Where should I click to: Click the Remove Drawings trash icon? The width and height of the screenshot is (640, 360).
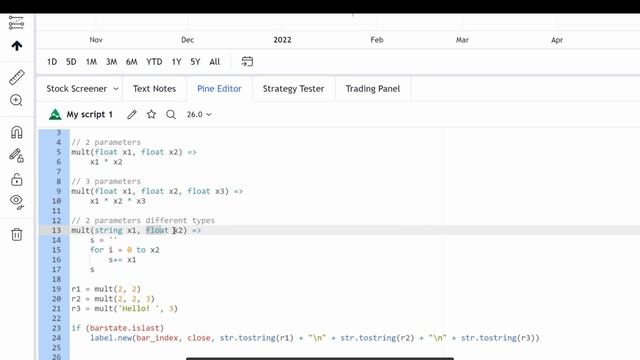17,234
